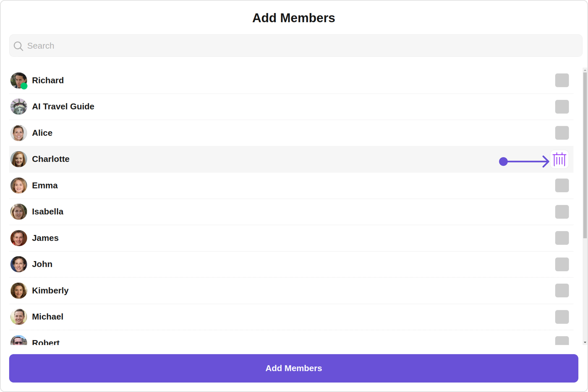Click the search magnifier icon
Screen dimensions: 588x392
[x=18, y=46]
